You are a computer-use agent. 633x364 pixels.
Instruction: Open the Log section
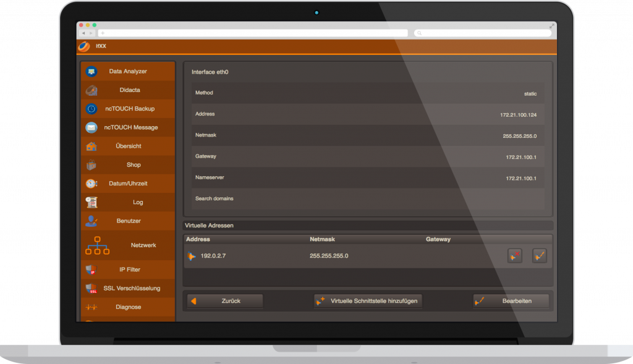(128, 202)
